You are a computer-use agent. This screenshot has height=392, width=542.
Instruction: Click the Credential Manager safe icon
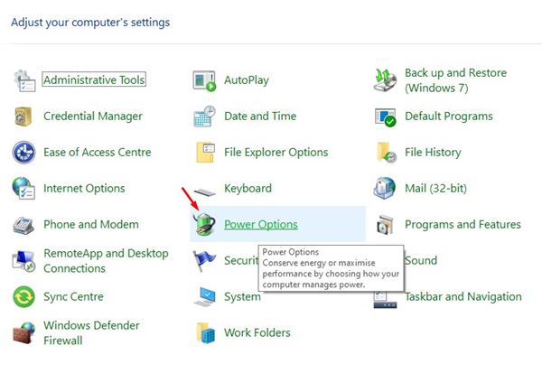tap(23, 117)
